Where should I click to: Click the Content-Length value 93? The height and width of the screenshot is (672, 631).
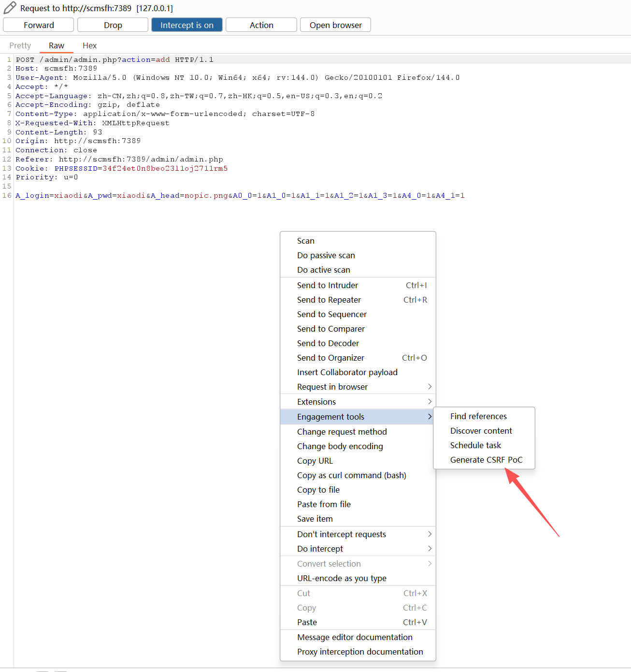click(98, 132)
